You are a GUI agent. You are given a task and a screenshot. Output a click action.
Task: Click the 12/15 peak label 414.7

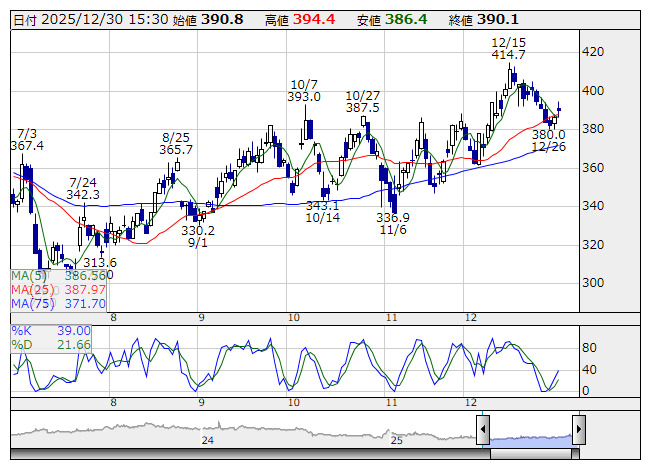[509, 55]
